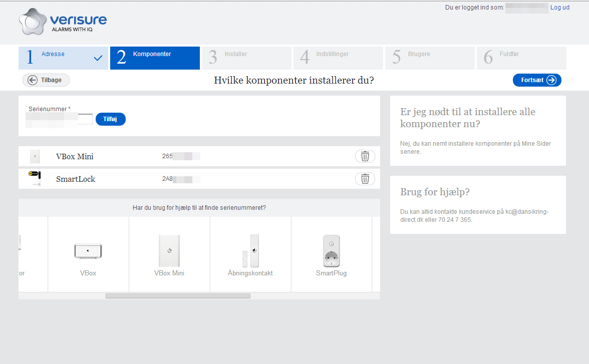Click the SmartLock row device icon

[x=35, y=179]
